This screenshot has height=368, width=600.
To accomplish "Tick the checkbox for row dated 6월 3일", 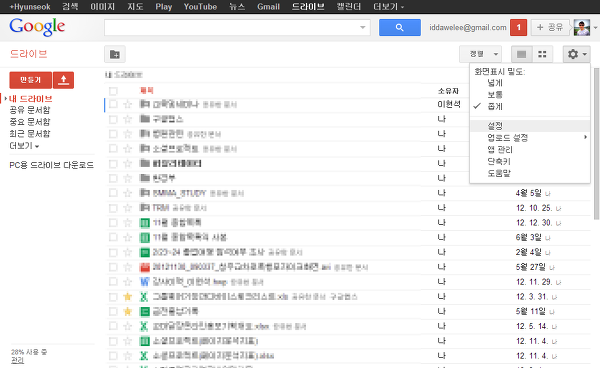I will [x=113, y=238].
